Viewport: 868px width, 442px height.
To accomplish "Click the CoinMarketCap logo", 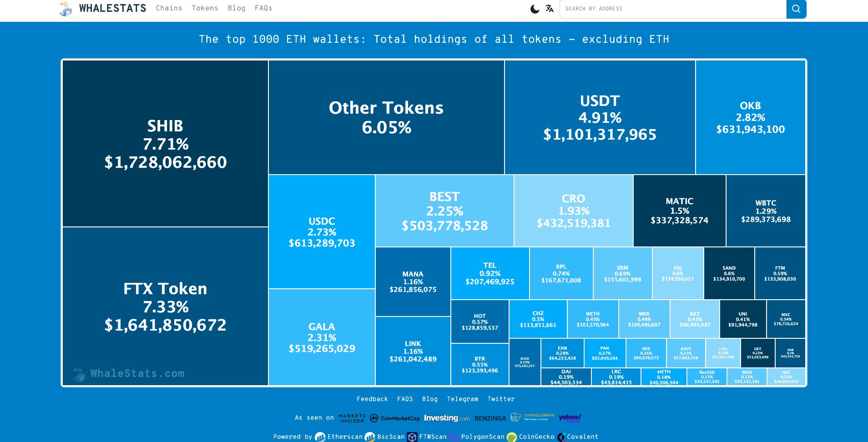I will tap(395, 418).
